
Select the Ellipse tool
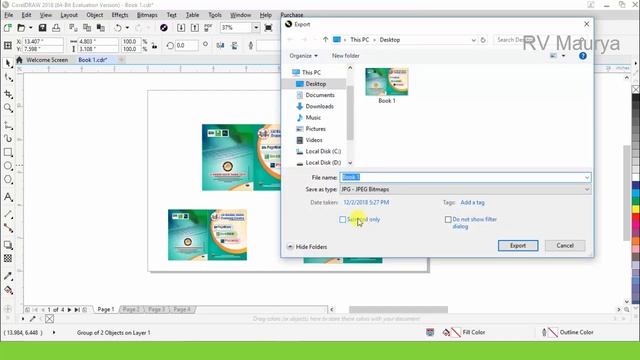coord(8,166)
